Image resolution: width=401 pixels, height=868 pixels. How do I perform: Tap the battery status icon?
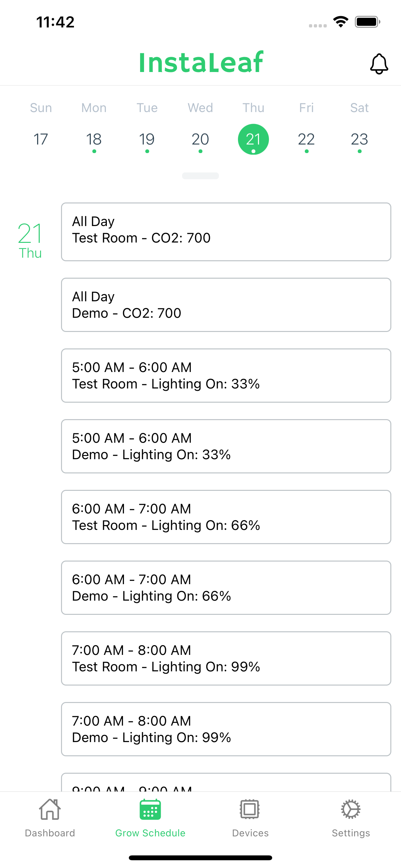pyautogui.click(x=367, y=22)
